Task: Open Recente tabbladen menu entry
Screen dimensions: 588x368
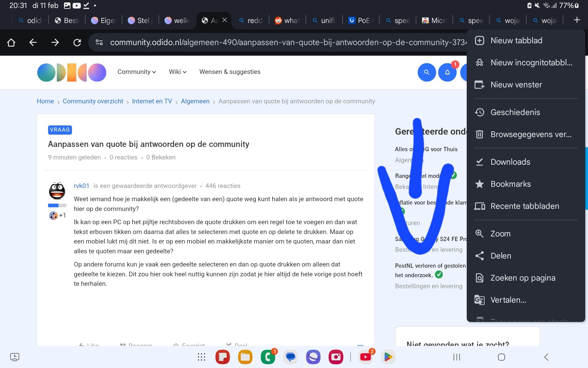Action: 526,206
